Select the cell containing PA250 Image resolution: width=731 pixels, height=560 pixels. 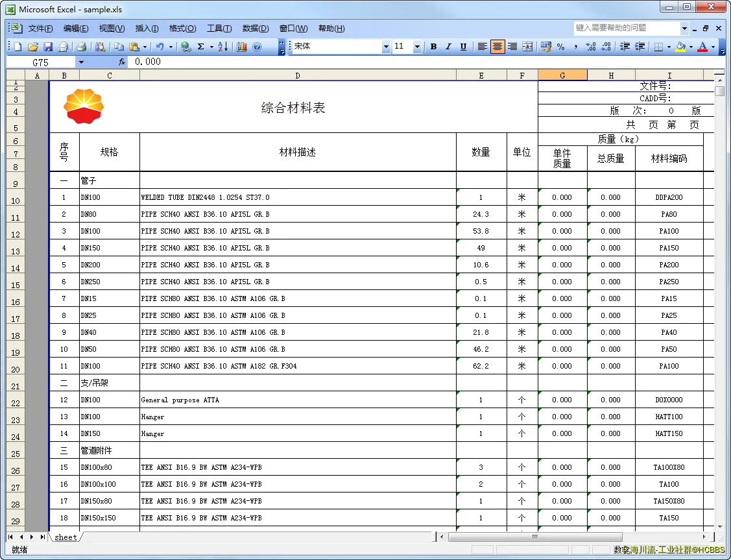point(669,282)
